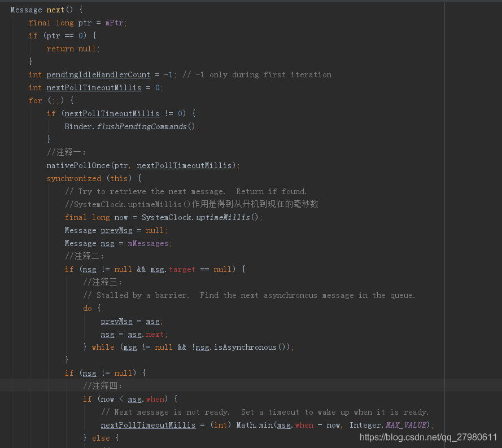Select the line "final long now = SystemClock.uptimeMillis();"
The image size is (502, 448).
pos(164,217)
